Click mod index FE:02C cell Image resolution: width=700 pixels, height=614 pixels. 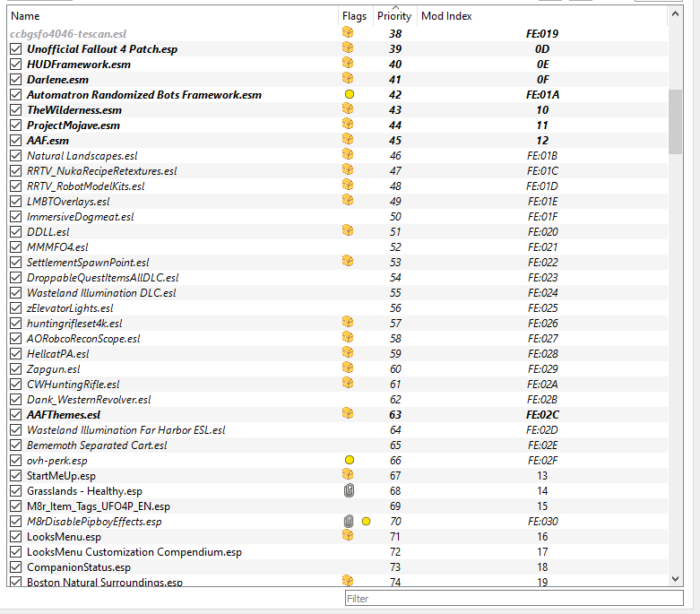(x=542, y=415)
